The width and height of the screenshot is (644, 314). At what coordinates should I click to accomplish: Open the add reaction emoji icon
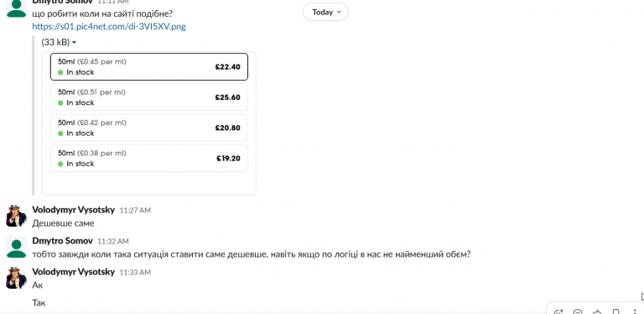click(x=558, y=312)
